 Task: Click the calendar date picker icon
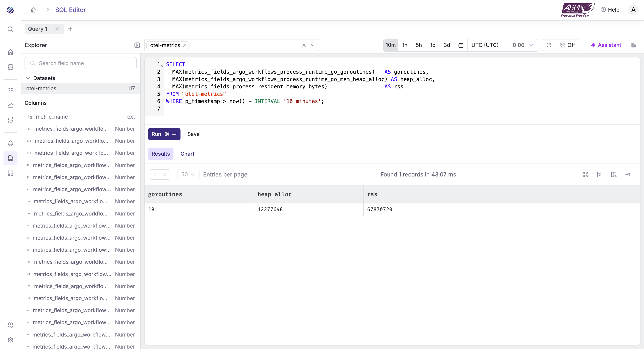pos(460,45)
